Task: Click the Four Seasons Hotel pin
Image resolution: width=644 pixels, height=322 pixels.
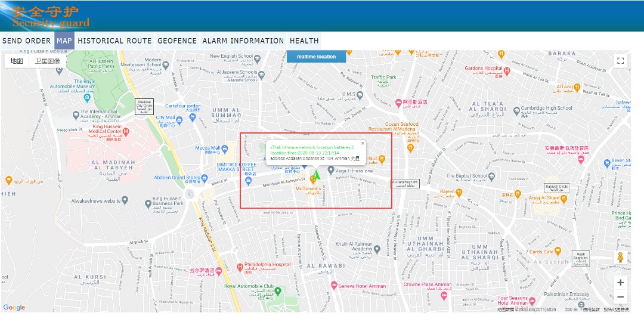Action: [x=532, y=302]
